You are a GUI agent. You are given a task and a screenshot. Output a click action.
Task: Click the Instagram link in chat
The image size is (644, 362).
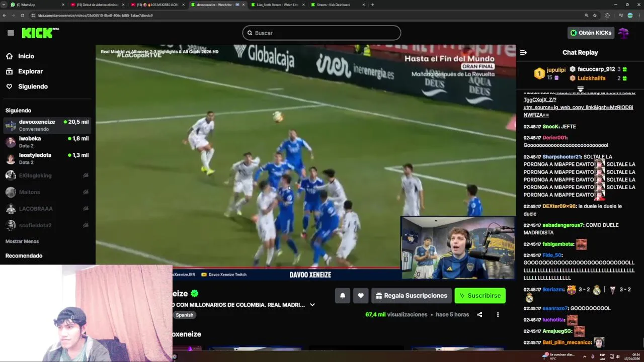[x=579, y=104]
